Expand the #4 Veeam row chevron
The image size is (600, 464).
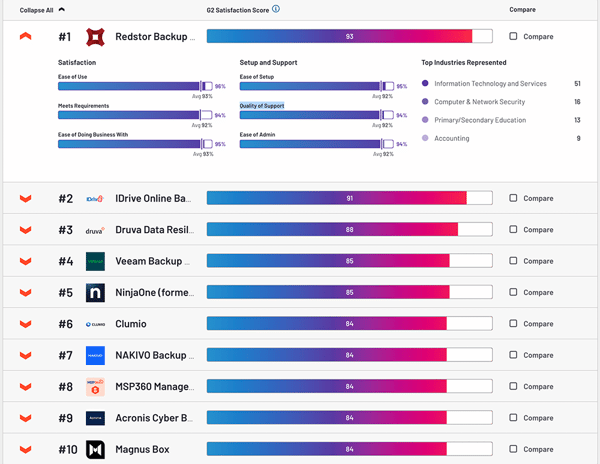click(x=25, y=261)
